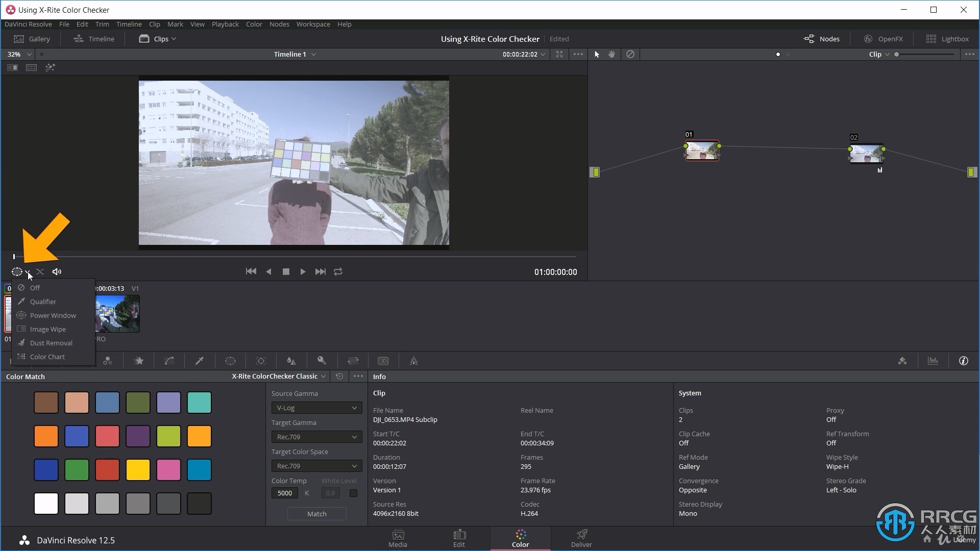Open the Lightbox view
The image size is (980, 551).
(947, 39)
